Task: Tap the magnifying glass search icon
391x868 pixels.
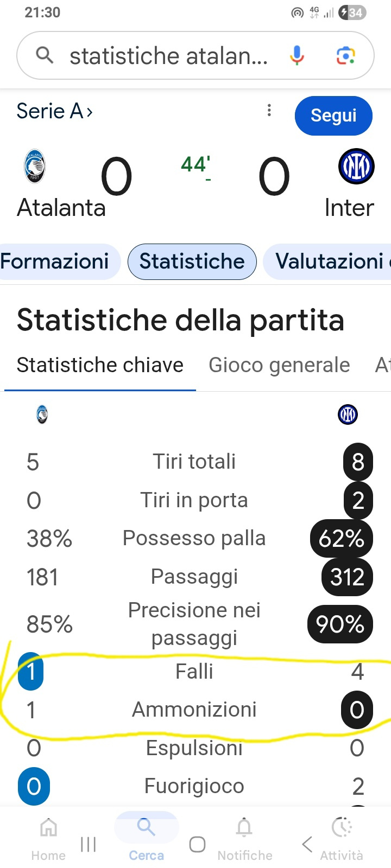Action: click(x=45, y=55)
